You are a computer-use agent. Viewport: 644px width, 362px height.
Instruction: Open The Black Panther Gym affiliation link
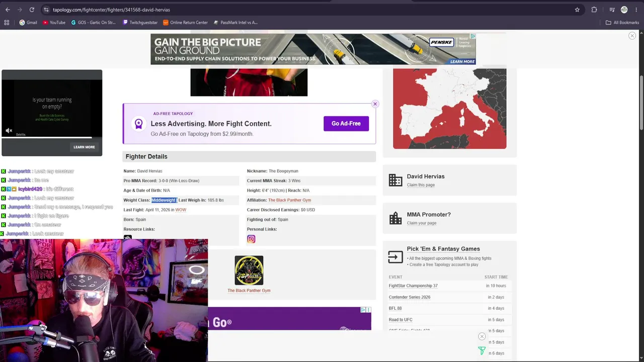pos(289,200)
